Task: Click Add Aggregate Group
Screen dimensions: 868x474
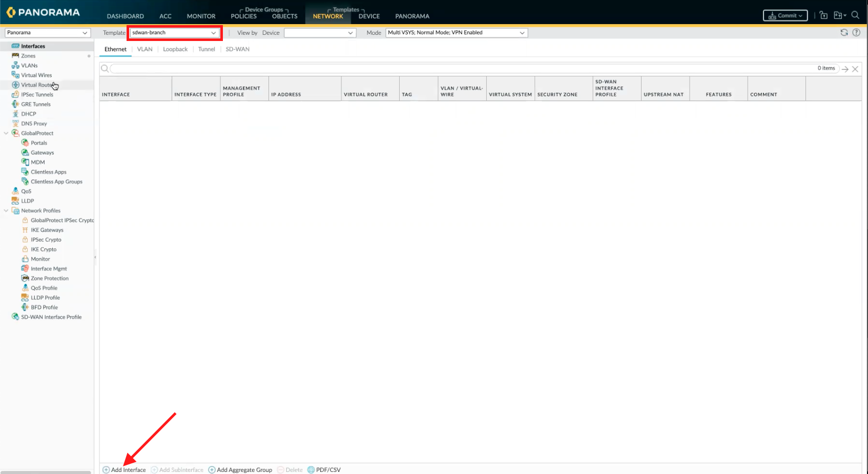Action: point(240,470)
